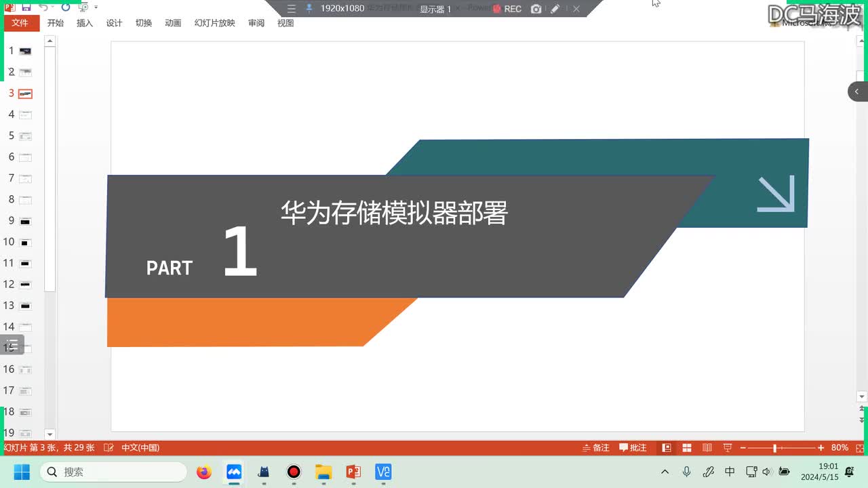868x488 pixels.
Task: Select slide 5 thumbnail
Action: click(x=25, y=136)
